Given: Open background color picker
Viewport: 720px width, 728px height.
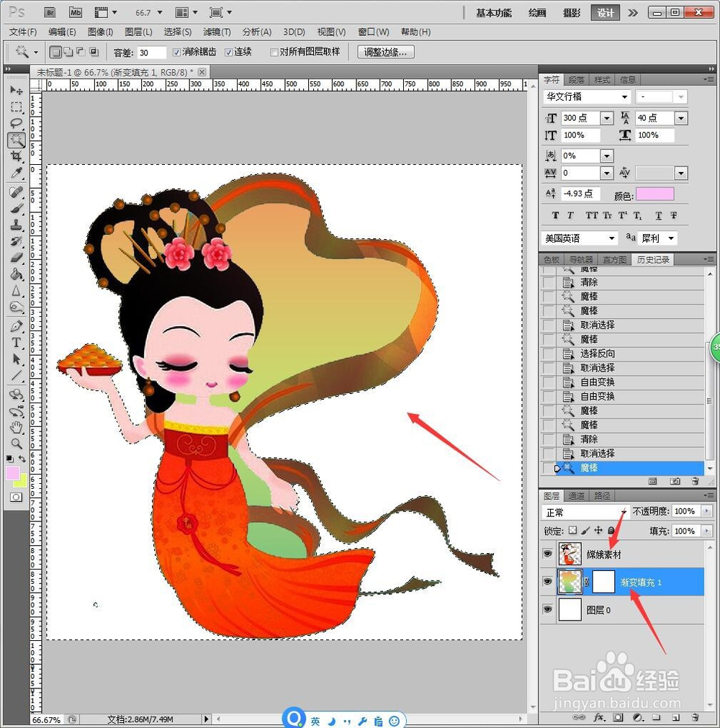Looking at the screenshot, I should (22, 482).
